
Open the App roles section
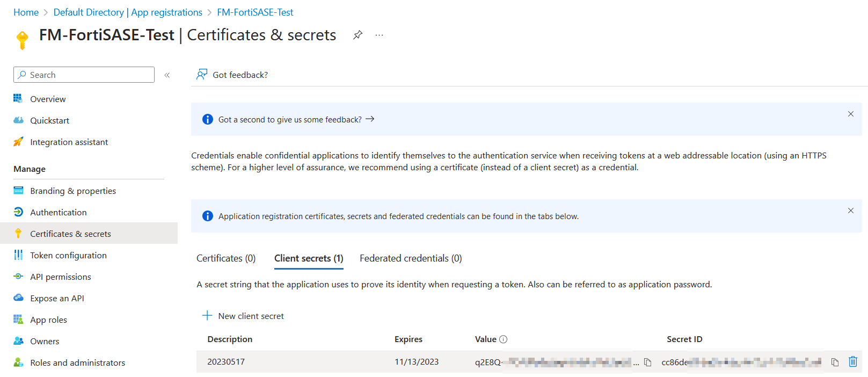click(x=48, y=320)
